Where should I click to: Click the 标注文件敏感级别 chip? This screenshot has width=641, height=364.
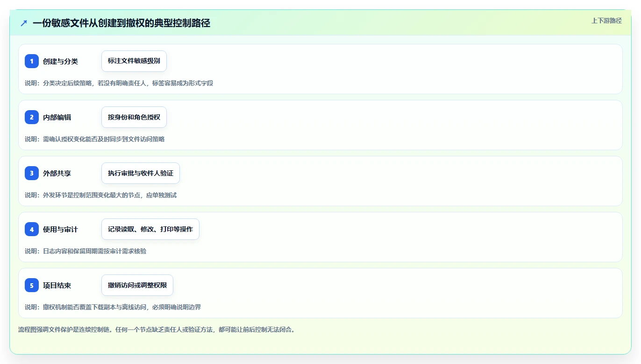tap(134, 61)
